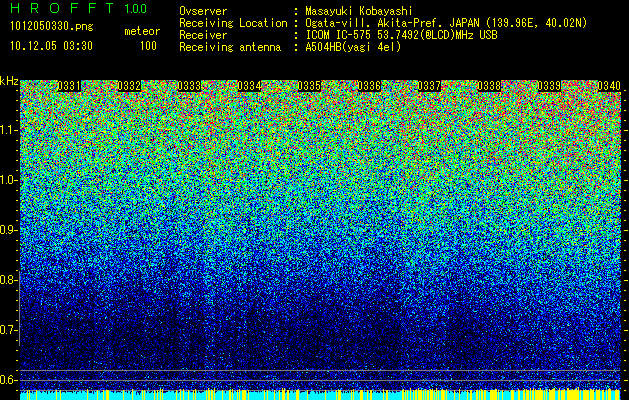Click the 'meteor' label

pos(142,31)
